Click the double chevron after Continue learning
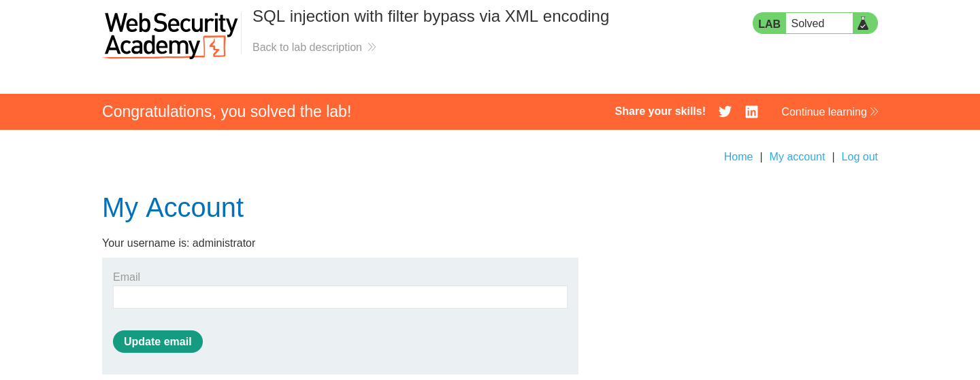Screen dimensions: 980x380 [x=874, y=111]
